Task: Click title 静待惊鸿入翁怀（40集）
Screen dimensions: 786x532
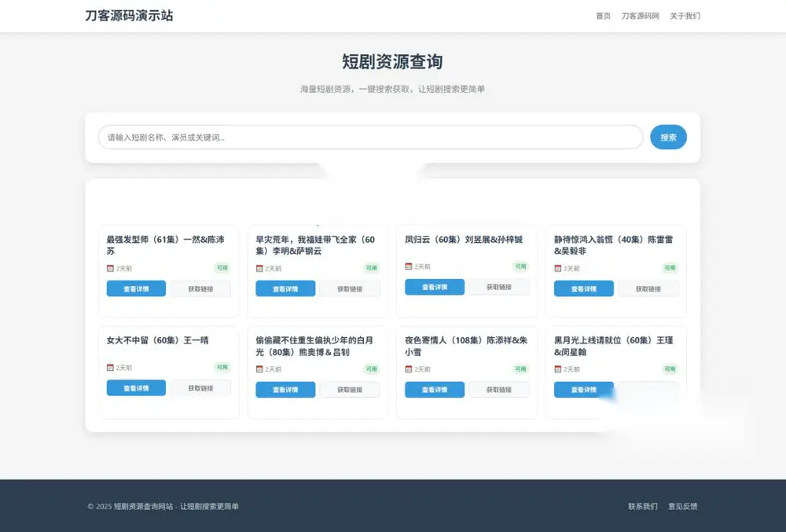Action: click(x=613, y=245)
